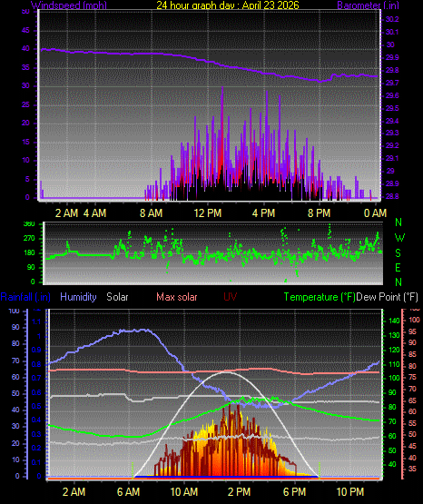Click the Max solar legend label
Viewport: 423px width, 504px height.
click(x=177, y=297)
